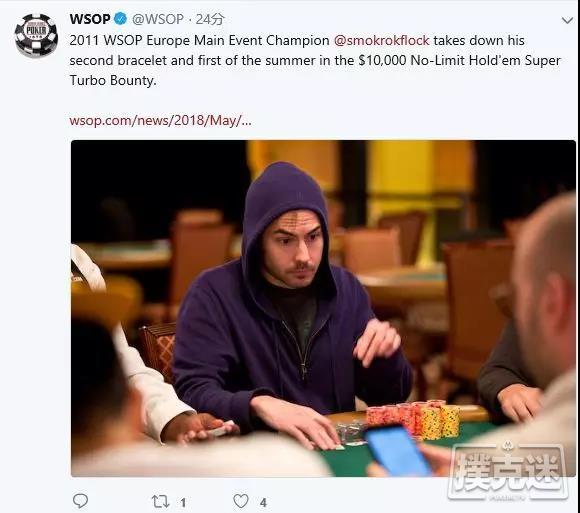
Task: Open the 24分 timestamp link
Action: click(210, 19)
